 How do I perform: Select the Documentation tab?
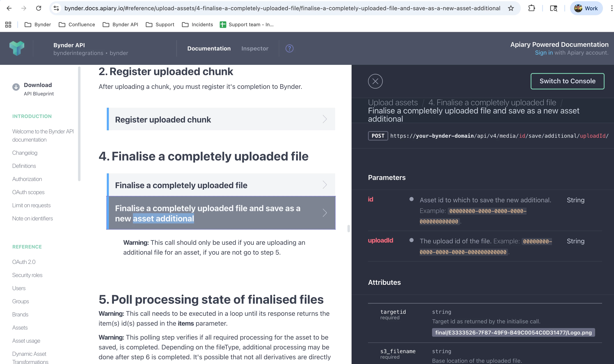click(209, 49)
